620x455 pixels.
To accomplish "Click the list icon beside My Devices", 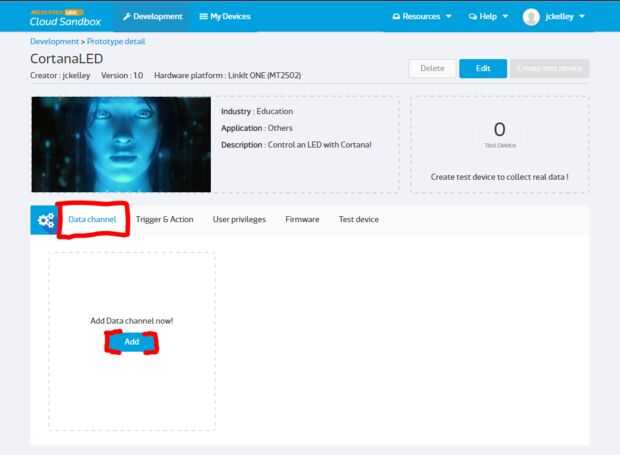I will pos(204,17).
